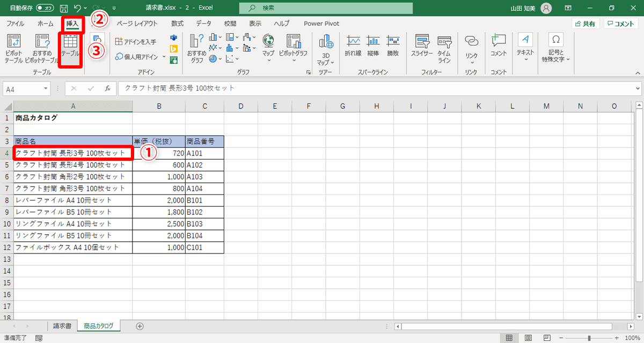The height and width of the screenshot is (343, 644).
Task: Click the search box (検索)
Action: (x=326, y=8)
